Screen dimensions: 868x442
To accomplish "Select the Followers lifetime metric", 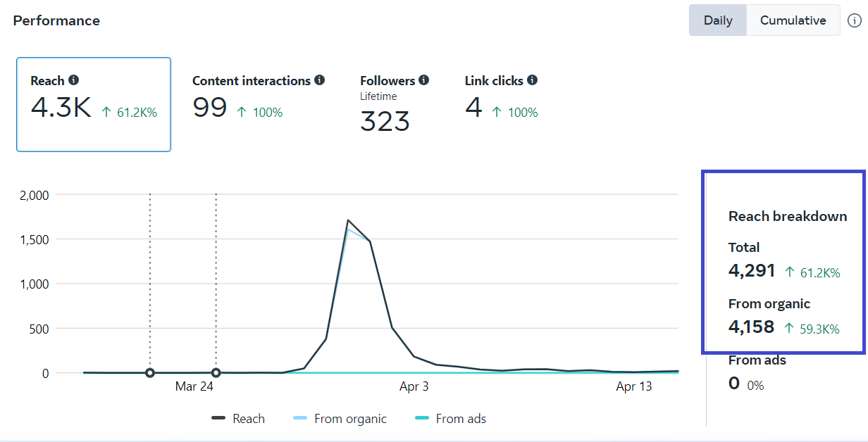I will 394,104.
